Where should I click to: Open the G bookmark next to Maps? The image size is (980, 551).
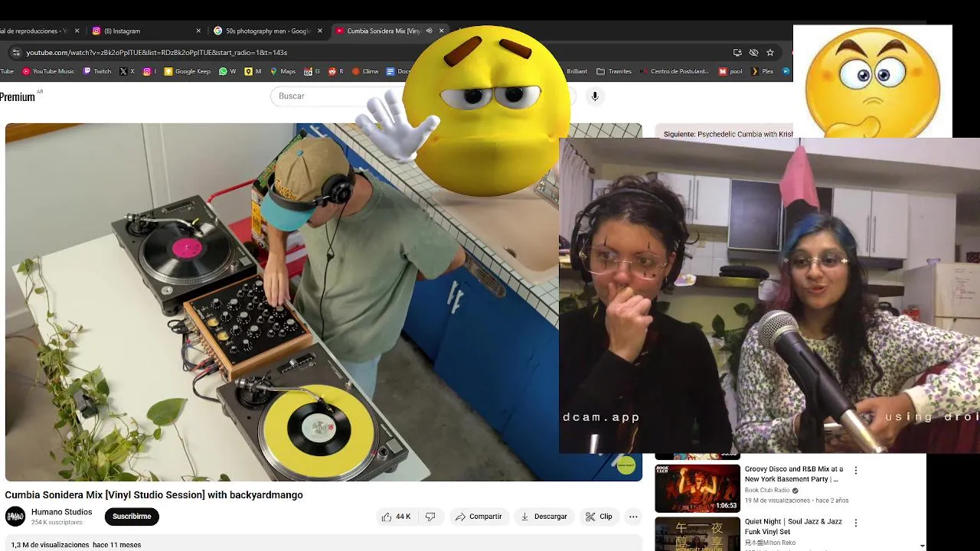[312, 71]
